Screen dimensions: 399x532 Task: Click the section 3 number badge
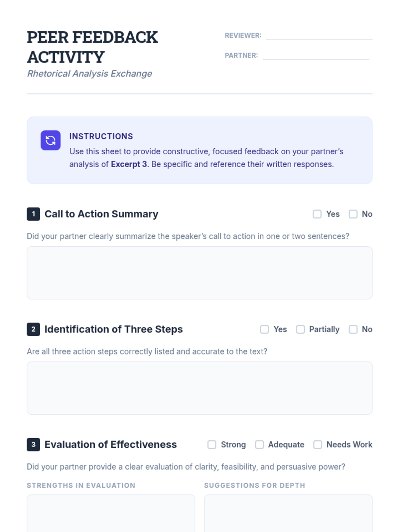coord(33,445)
